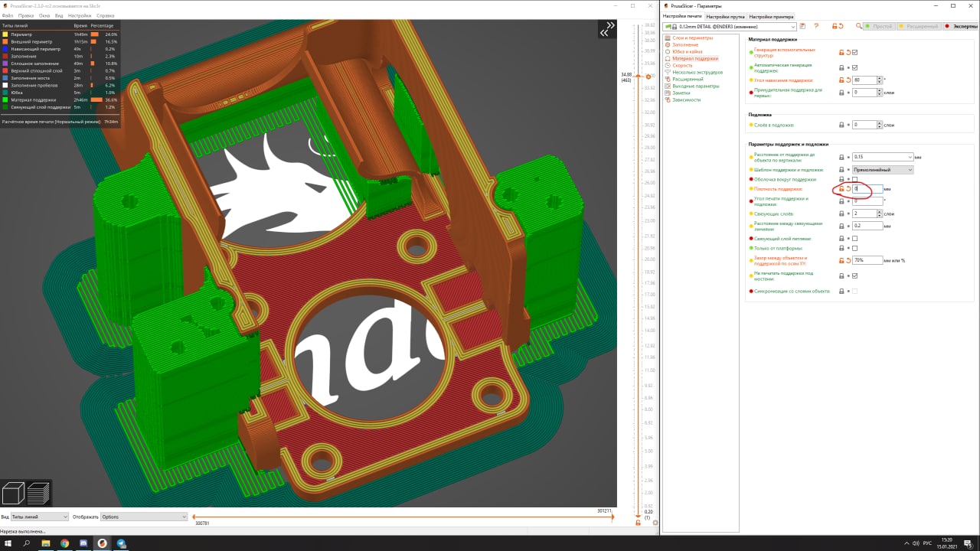Toggle Генерация вспомогательных структур checkbox

[855, 52]
